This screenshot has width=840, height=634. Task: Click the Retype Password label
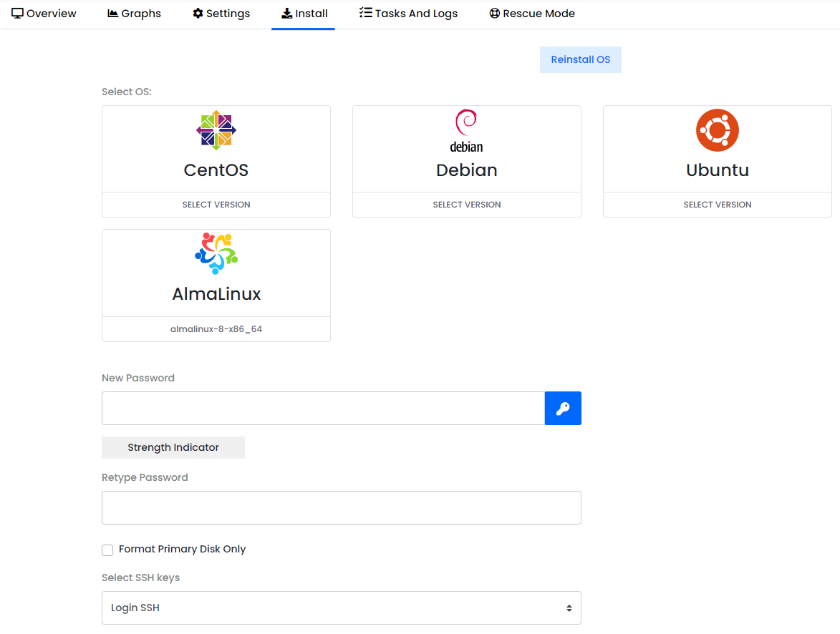pos(145,477)
